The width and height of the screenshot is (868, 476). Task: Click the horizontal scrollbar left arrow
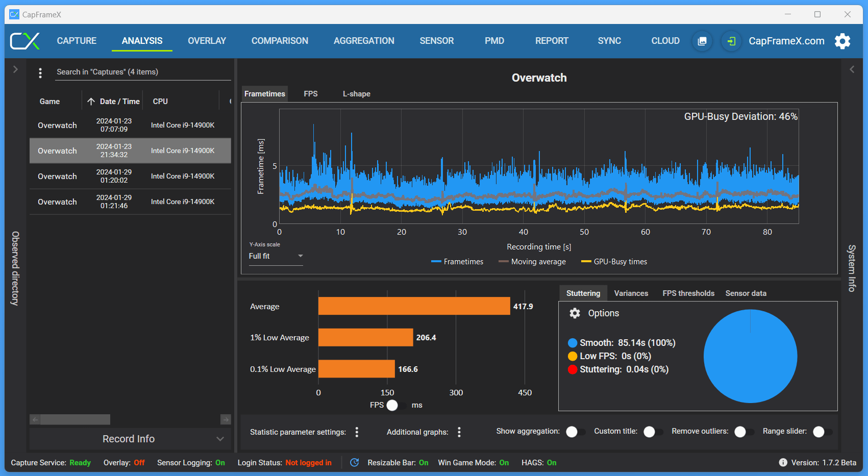click(35, 419)
